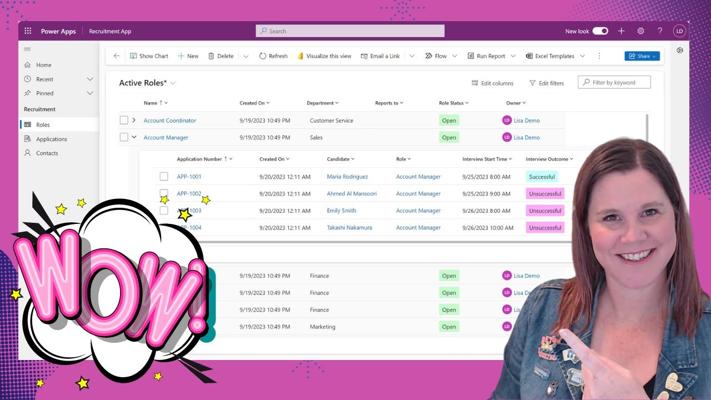Open the LD user account avatar
711x400 pixels.
pyautogui.click(x=679, y=31)
